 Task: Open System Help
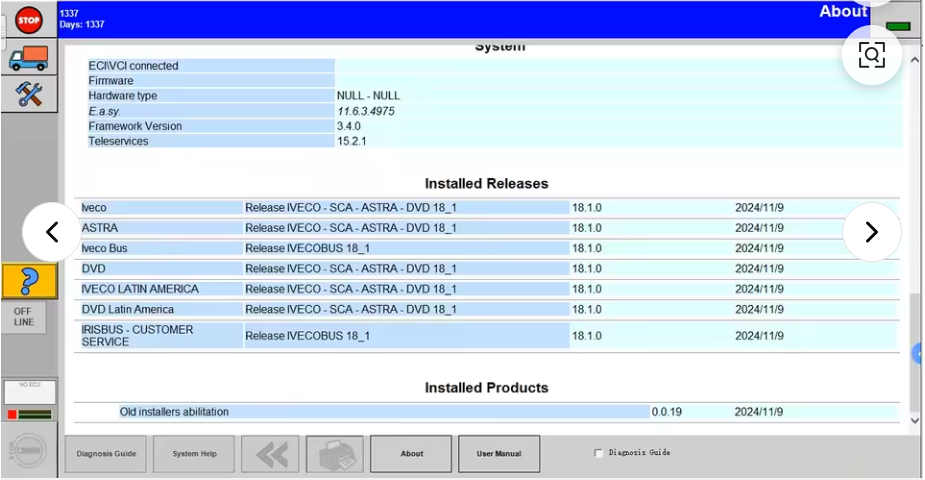[x=194, y=454]
